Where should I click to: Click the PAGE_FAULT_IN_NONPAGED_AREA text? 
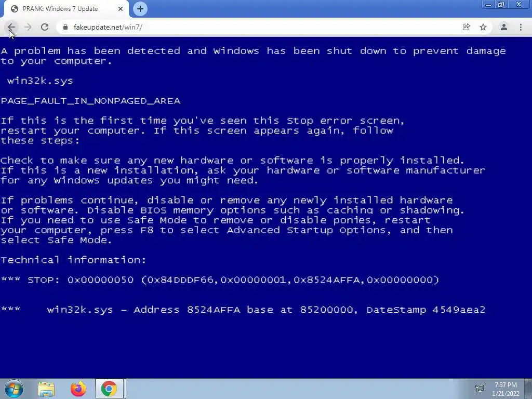click(90, 101)
